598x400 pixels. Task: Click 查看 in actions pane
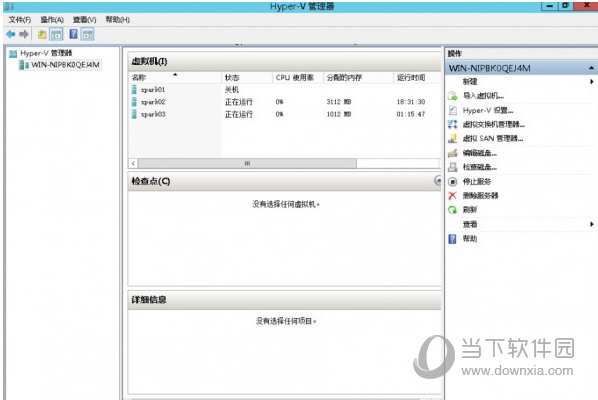click(x=470, y=224)
